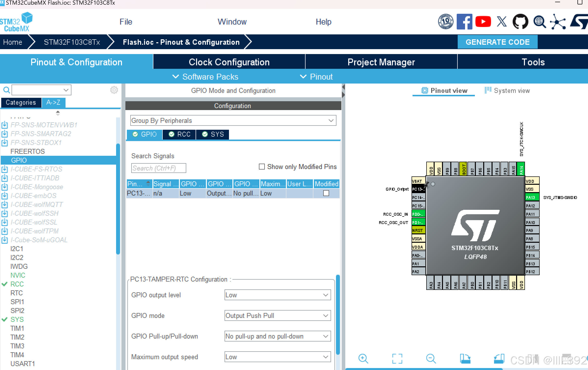Tick the Modified checkbox for PC13 row
588x370 pixels.
point(326,193)
